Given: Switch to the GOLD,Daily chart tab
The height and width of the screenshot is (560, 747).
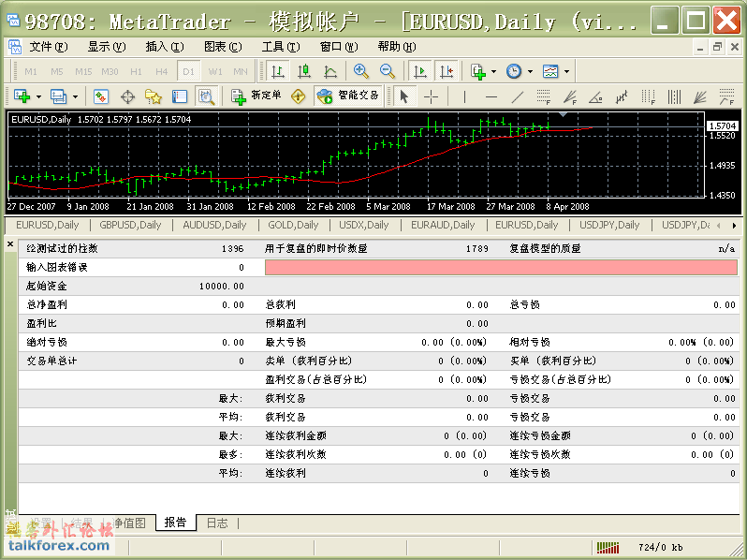Looking at the screenshot, I should click(294, 225).
